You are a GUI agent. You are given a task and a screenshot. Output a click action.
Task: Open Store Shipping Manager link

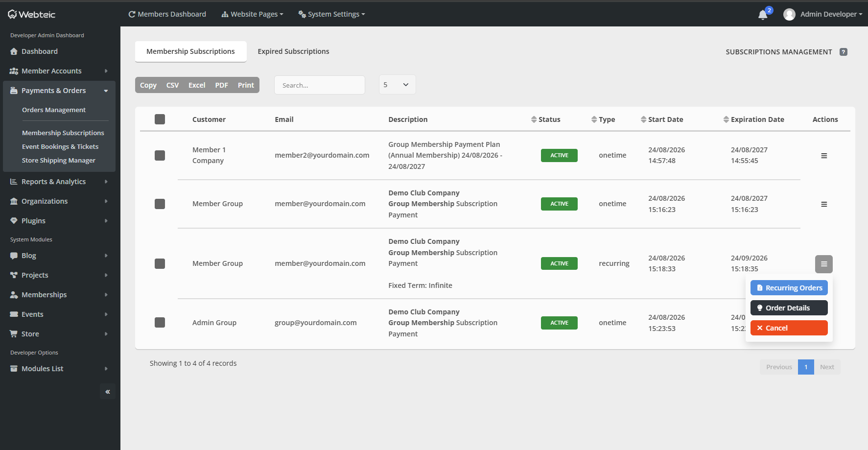[x=59, y=160]
